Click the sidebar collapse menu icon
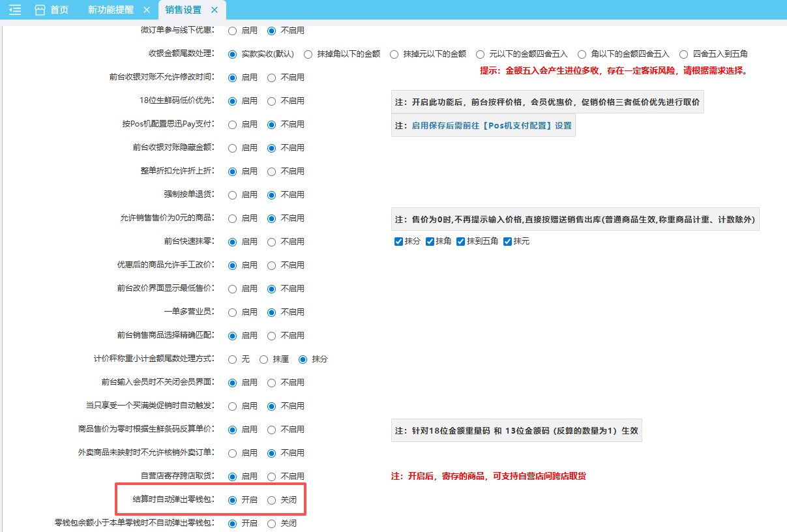This screenshot has width=787, height=532. [x=15, y=10]
